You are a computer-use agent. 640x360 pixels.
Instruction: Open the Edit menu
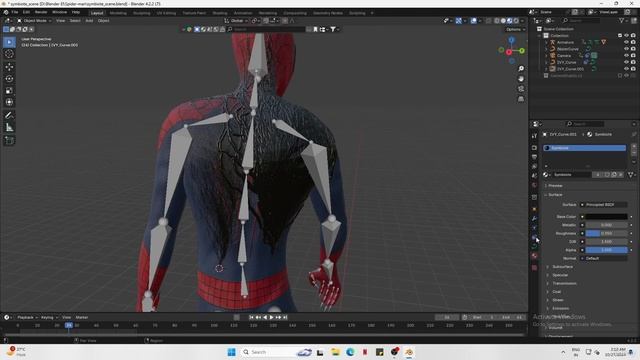26,12
